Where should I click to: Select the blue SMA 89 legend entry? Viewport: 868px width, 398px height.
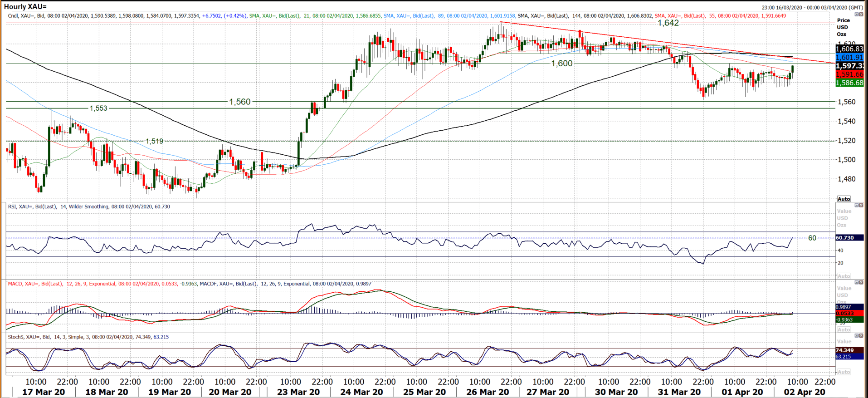pyautogui.click(x=449, y=16)
